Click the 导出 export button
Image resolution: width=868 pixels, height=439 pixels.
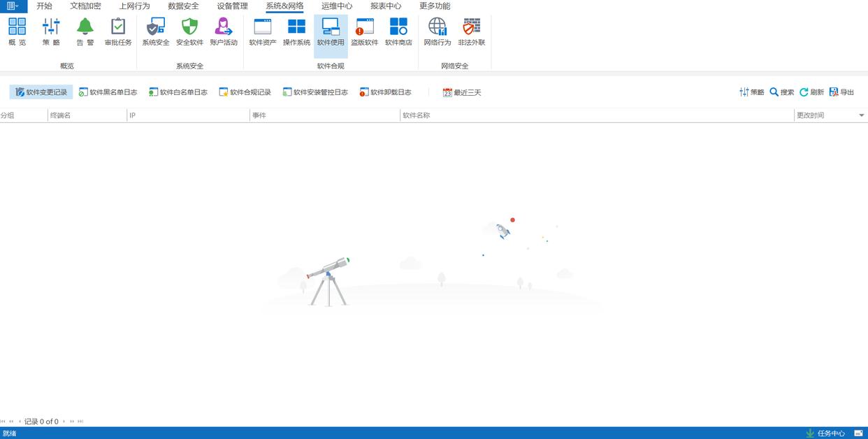coord(842,92)
